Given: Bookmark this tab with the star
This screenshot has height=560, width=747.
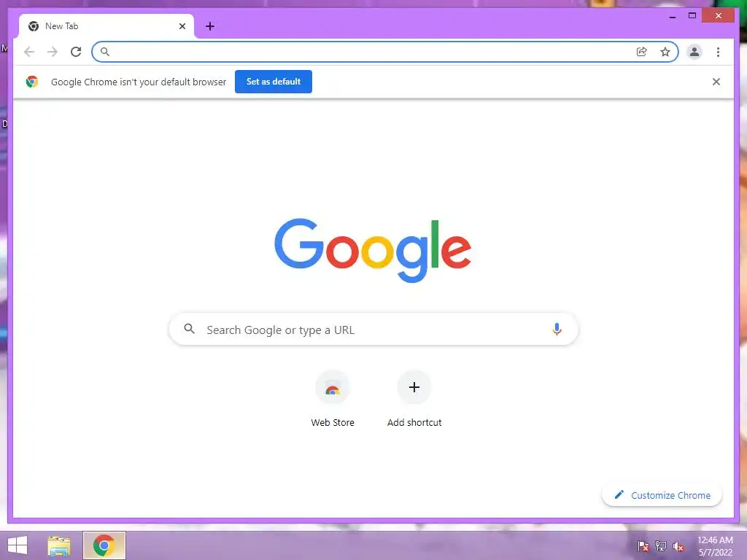Looking at the screenshot, I should [665, 52].
